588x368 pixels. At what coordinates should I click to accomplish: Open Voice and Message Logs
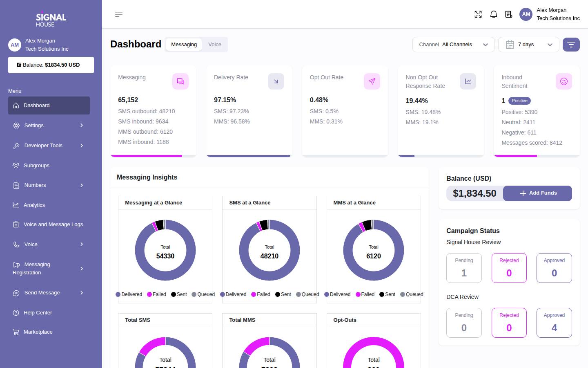(x=49, y=224)
